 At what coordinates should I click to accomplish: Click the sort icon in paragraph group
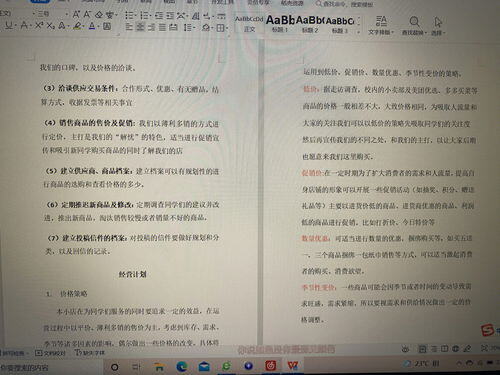coord(196,15)
